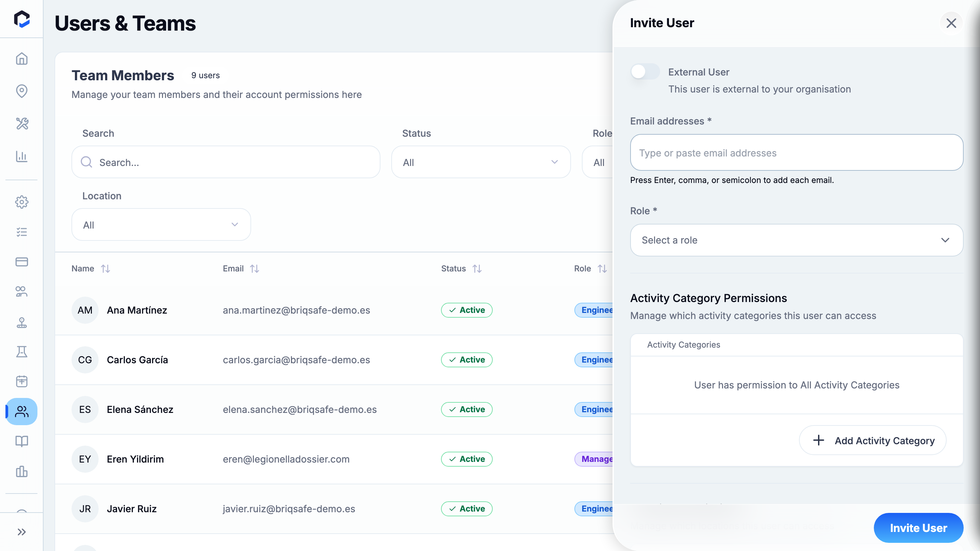Close the Invite User panel
Screen dimensions: 980x551
[951, 23]
